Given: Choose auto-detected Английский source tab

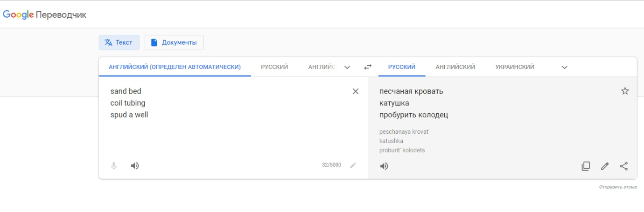Looking at the screenshot, I should coord(175,67).
